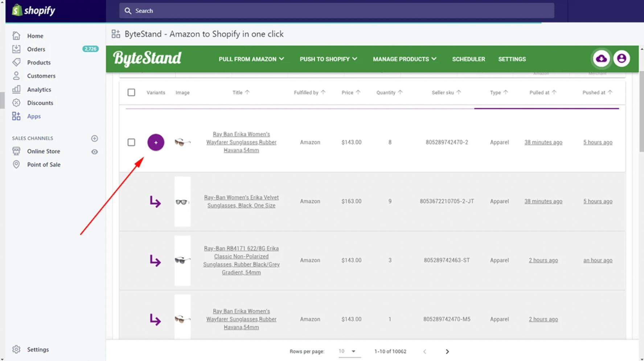Open Ray-Ban Women's Erika Velvet Sunglasses link
Screen dimensions: 644x361
click(241, 201)
